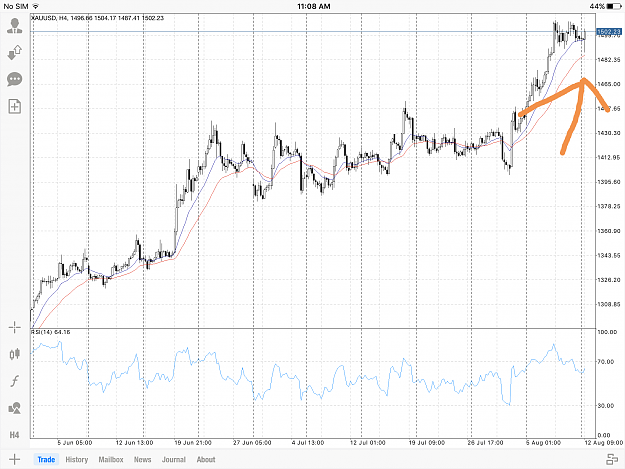Switch to the History tab
Screen dimensions: 625x469
coord(77,459)
